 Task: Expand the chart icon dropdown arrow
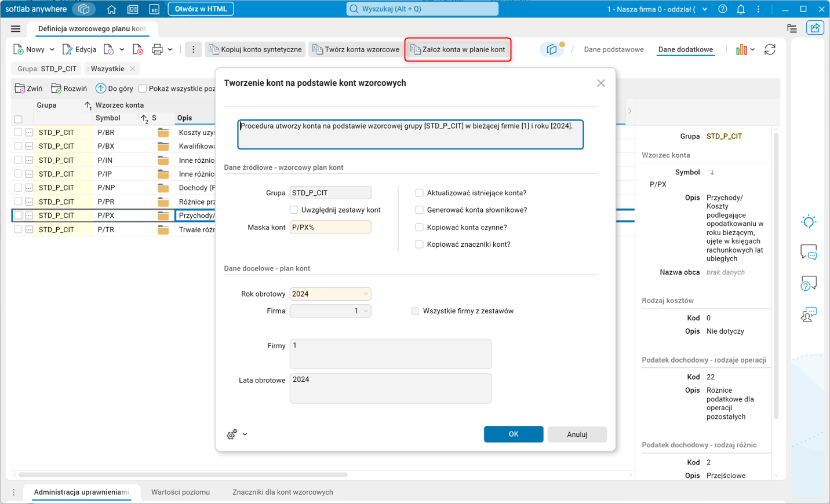tap(752, 50)
